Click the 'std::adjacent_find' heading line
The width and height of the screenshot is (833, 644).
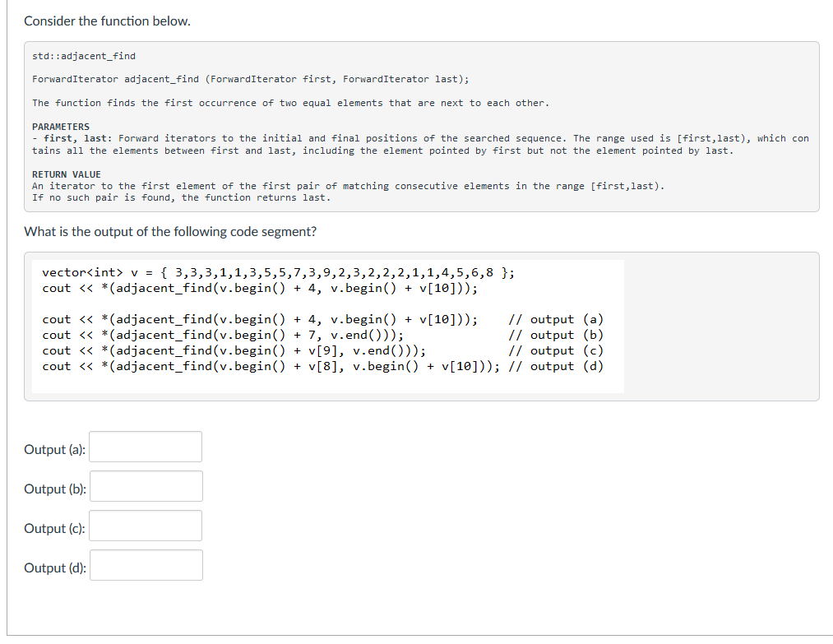[84, 56]
